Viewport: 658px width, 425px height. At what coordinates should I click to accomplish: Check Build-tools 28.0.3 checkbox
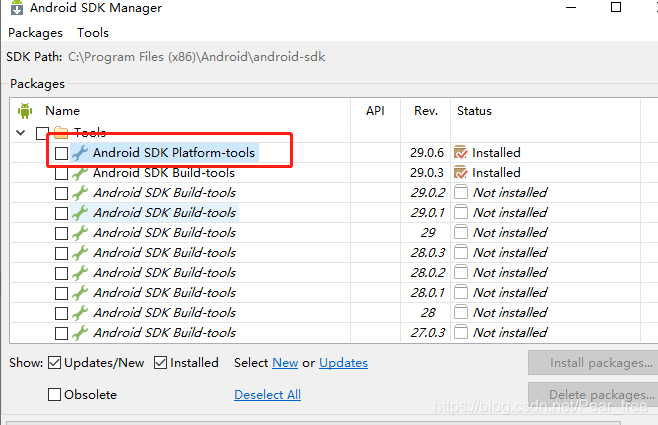(61, 253)
